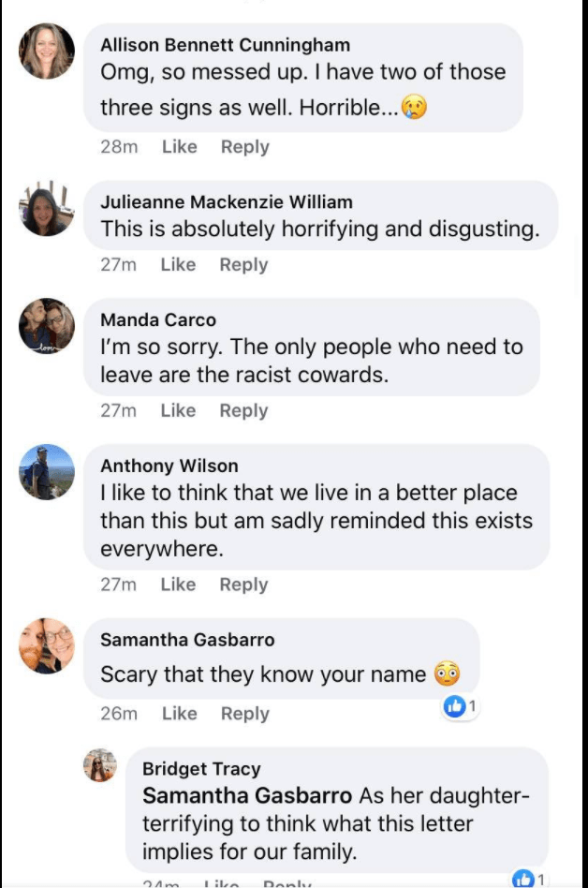
Task: Like Samantha Gasbarro's comment
Action: (180, 714)
